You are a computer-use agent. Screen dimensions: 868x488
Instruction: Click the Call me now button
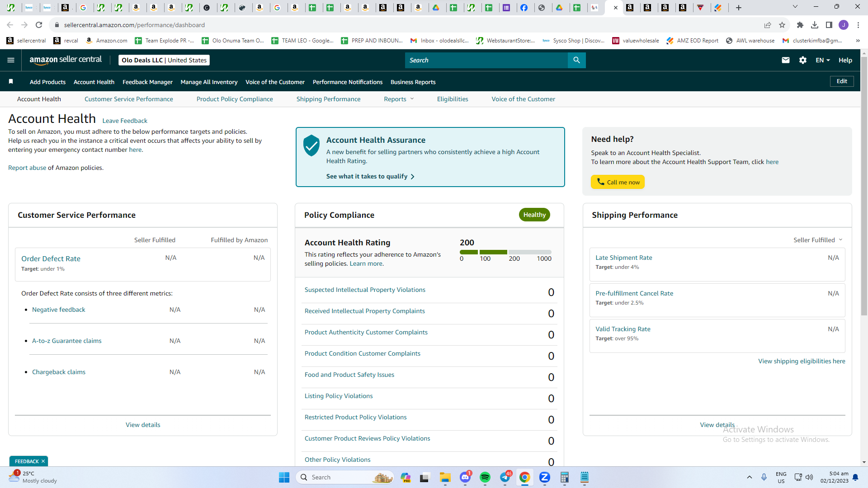coord(618,182)
